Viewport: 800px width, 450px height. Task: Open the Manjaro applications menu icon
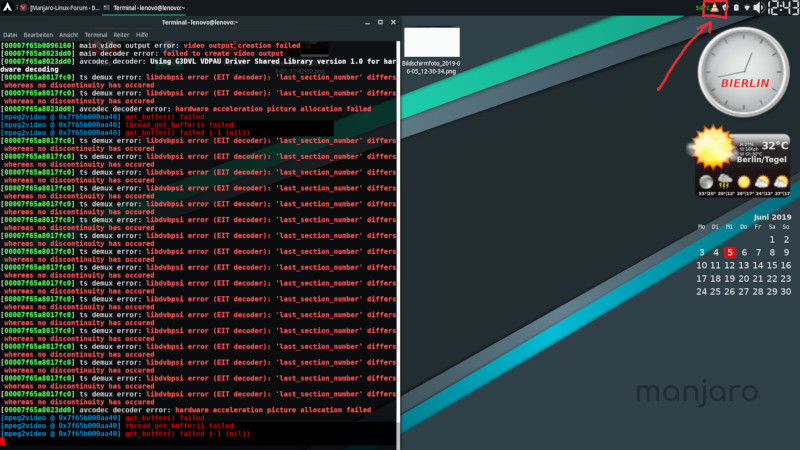pyautogui.click(x=7, y=7)
